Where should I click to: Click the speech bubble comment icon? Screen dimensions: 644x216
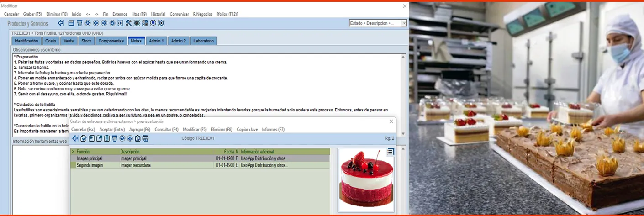pyautogui.click(x=153, y=23)
